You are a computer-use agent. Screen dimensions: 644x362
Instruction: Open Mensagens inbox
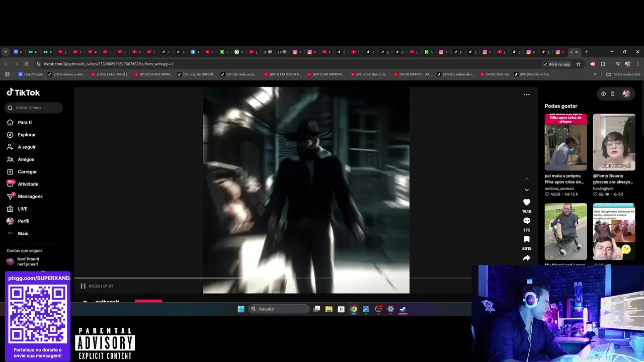pos(30,196)
